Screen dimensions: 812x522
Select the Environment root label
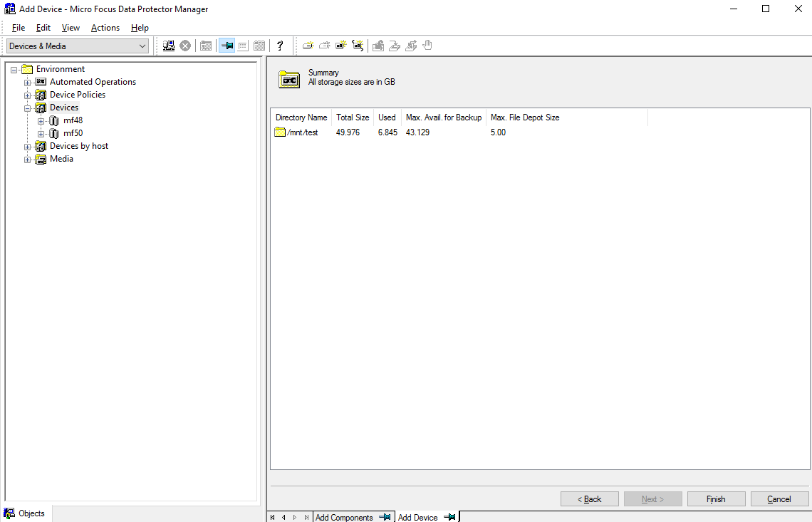(x=61, y=69)
